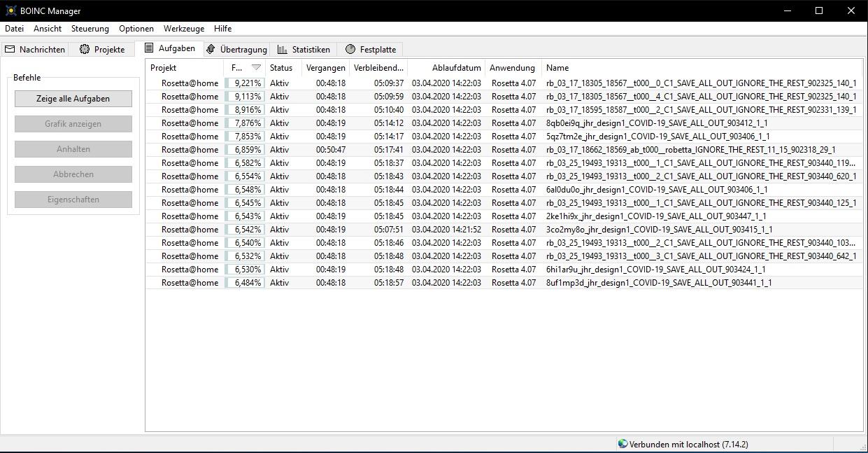The height and width of the screenshot is (453, 868).
Task: Sort tasks by the Projekt column header
Action: (x=185, y=68)
